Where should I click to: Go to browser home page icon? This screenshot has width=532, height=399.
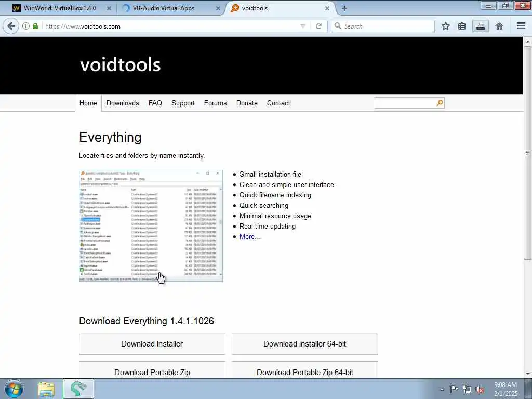pos(499,26)
